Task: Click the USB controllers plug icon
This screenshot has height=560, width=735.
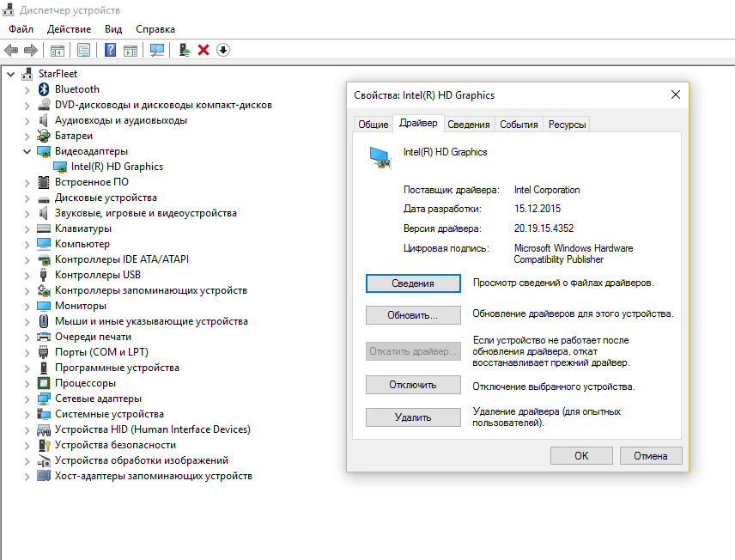Action: [44, 275]
